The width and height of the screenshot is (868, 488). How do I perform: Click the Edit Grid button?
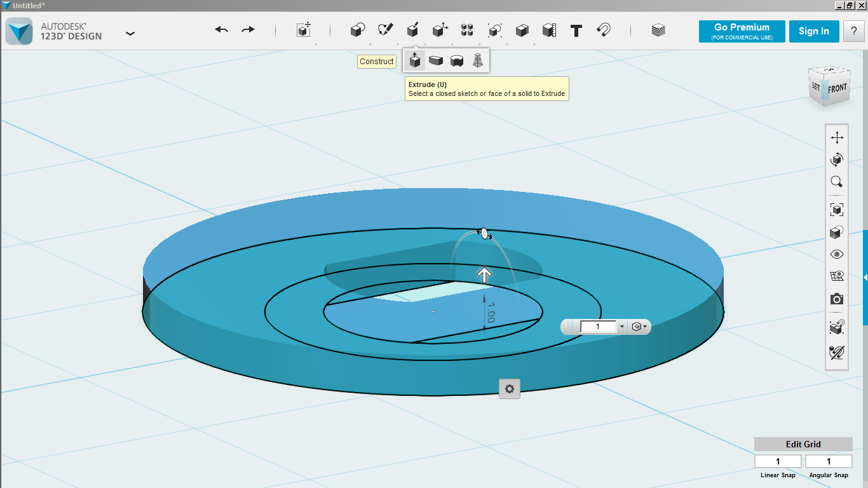coord(803,444)
